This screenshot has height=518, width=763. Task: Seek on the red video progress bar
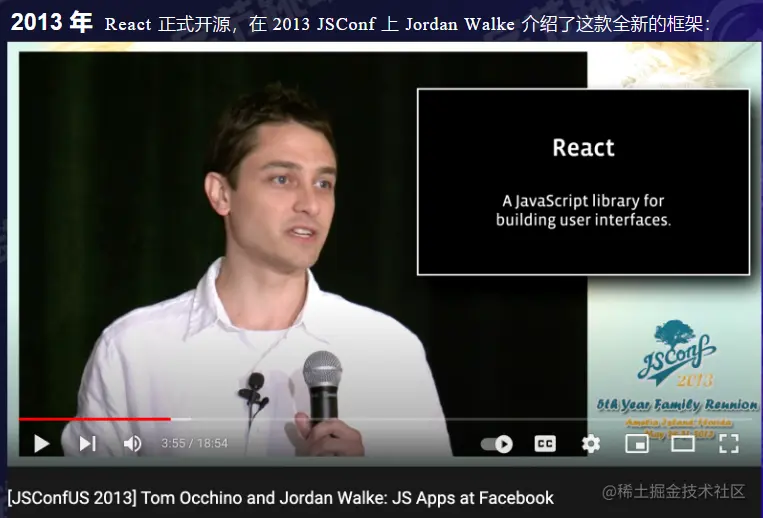[95, 418]
